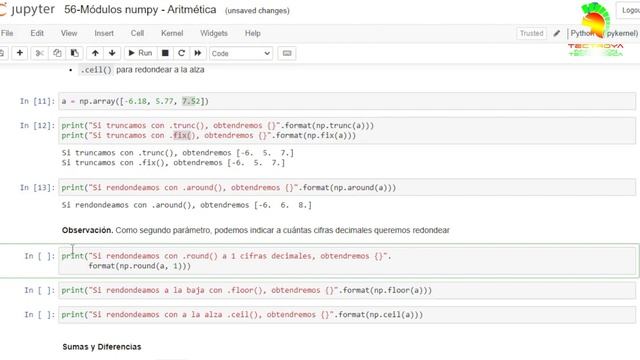This screenshot has width=640, height=360.
Task: Open the Edit menu
Action: click(x=37, y=33)
